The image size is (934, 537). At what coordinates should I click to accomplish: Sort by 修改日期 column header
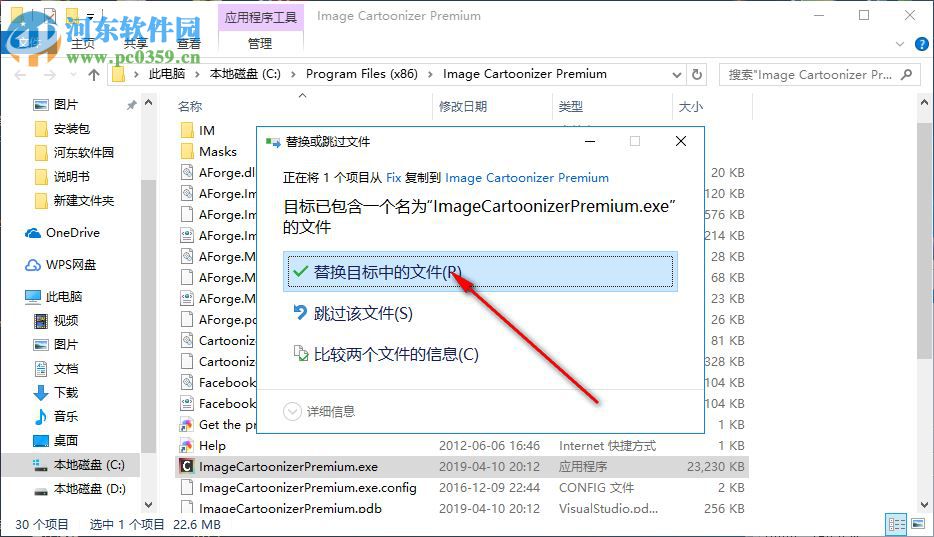[463, 107]
